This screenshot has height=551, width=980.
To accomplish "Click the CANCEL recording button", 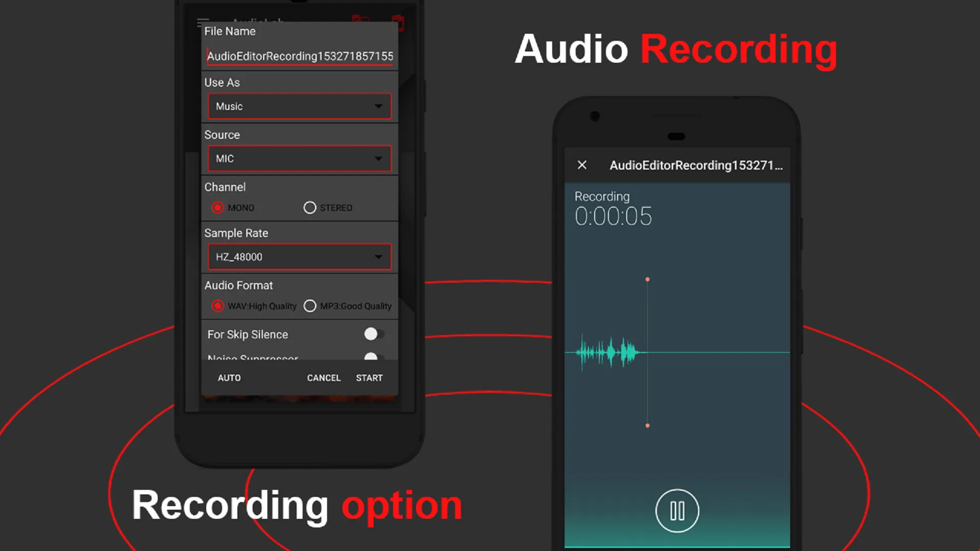I will 324,378.
